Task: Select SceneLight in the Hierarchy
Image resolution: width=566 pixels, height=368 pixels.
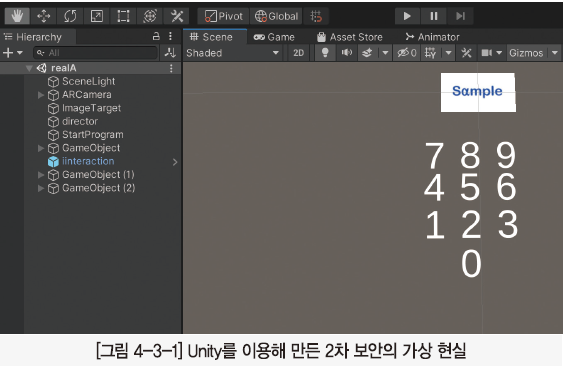Action: coord(88,82)
